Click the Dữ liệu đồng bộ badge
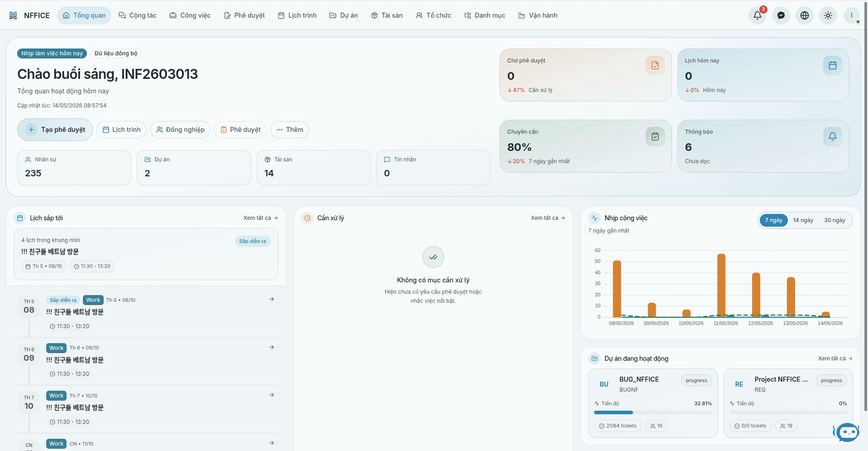This screenshot has width=868, height=451. [x=116, y=53]
